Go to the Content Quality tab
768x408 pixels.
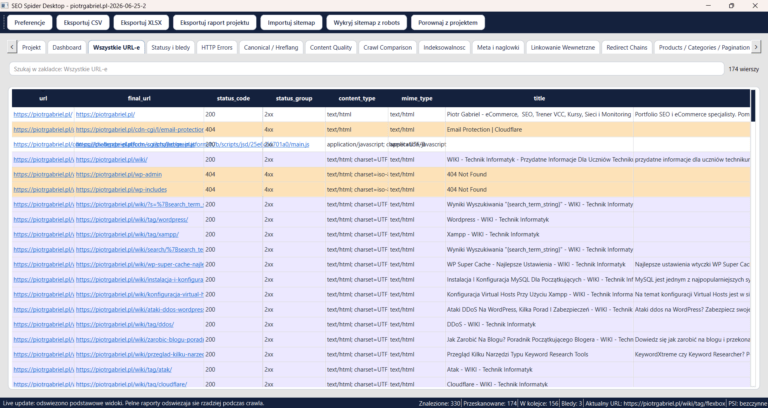pyautogui.click(x=331, y=48)
